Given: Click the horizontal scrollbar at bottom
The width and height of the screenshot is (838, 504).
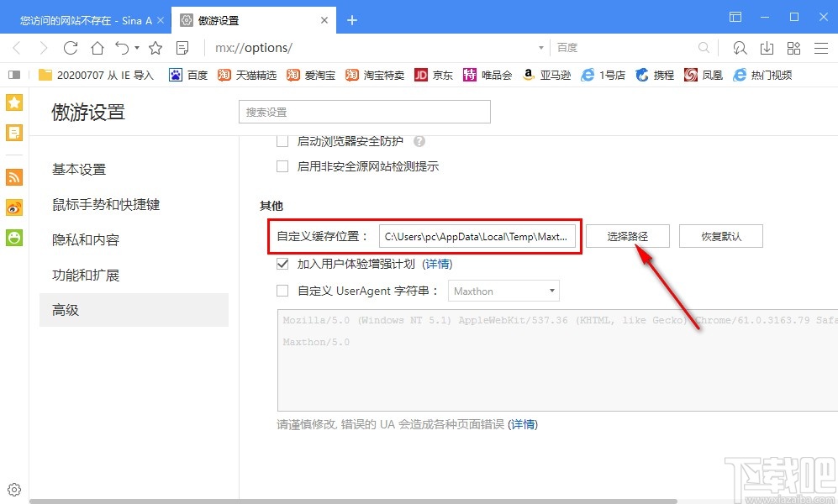Looking at the screenshot, I should [x=353, y=501].
